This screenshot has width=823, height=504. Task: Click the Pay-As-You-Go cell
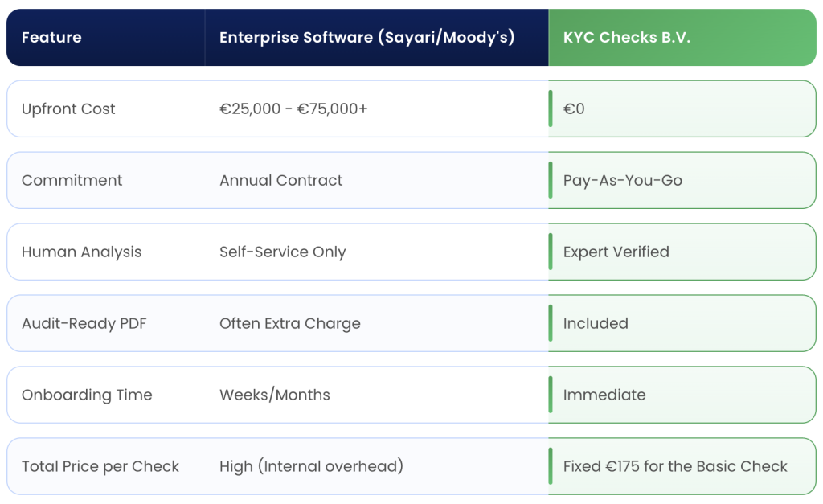622,181
